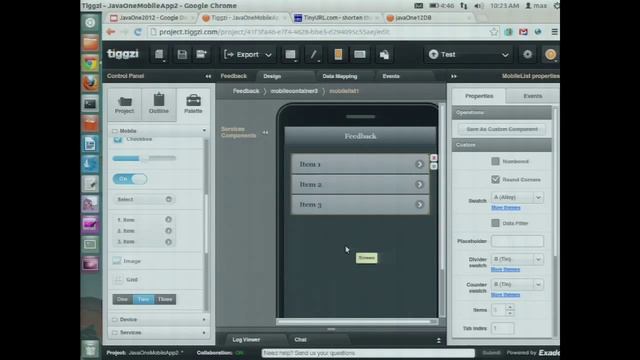Click the copy/collaboration icon in toolbar
The image size is (640, 360).
pyautogui.click(x=384, y=55)
